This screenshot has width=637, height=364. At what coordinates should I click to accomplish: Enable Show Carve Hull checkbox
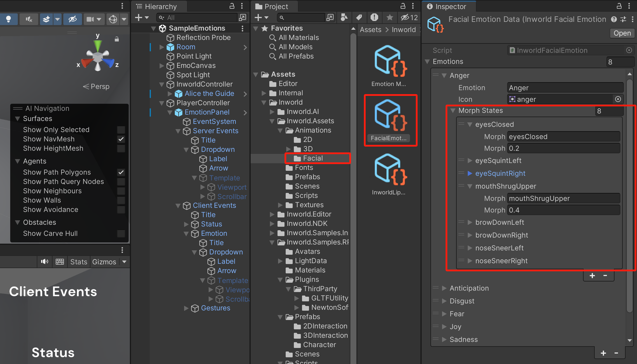click(x=121, y=233)
